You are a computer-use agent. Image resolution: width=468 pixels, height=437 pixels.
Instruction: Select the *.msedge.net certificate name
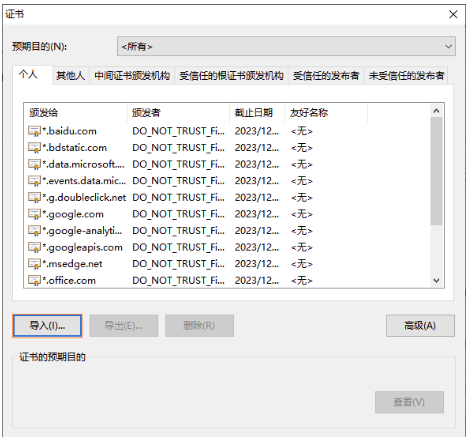pyautogui.click(x=72, y=264)
